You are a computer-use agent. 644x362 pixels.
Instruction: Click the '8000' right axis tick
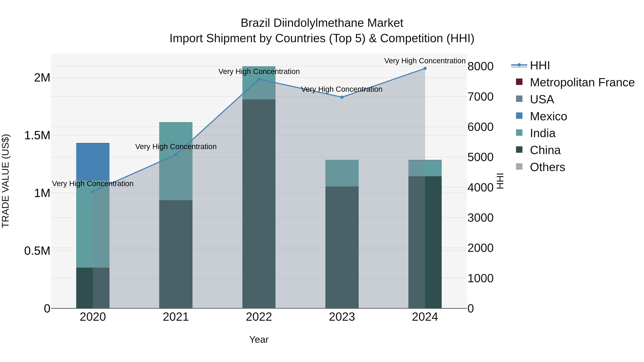(x=480, y=67)
